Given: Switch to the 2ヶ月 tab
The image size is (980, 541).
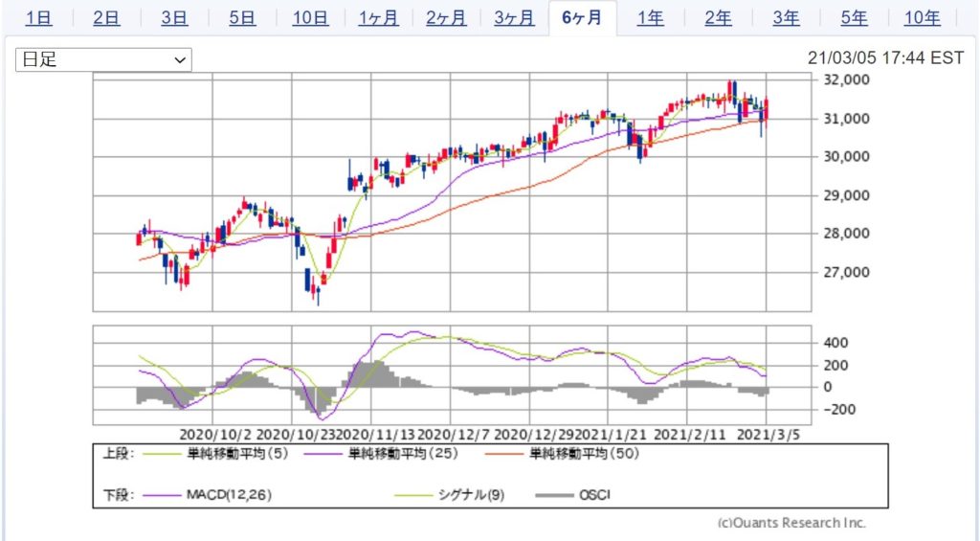Looking at the screenshot, I should [446, 17].
